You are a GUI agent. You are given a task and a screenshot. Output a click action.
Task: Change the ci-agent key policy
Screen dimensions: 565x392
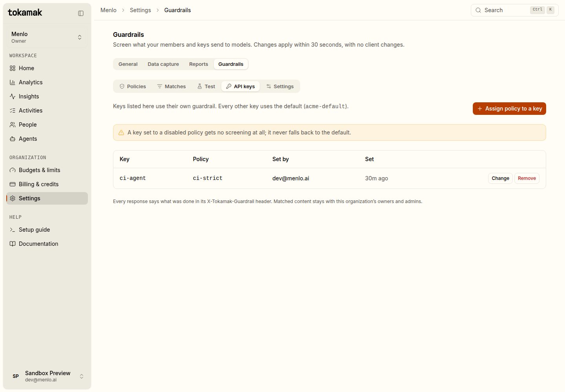pos(500,178)
